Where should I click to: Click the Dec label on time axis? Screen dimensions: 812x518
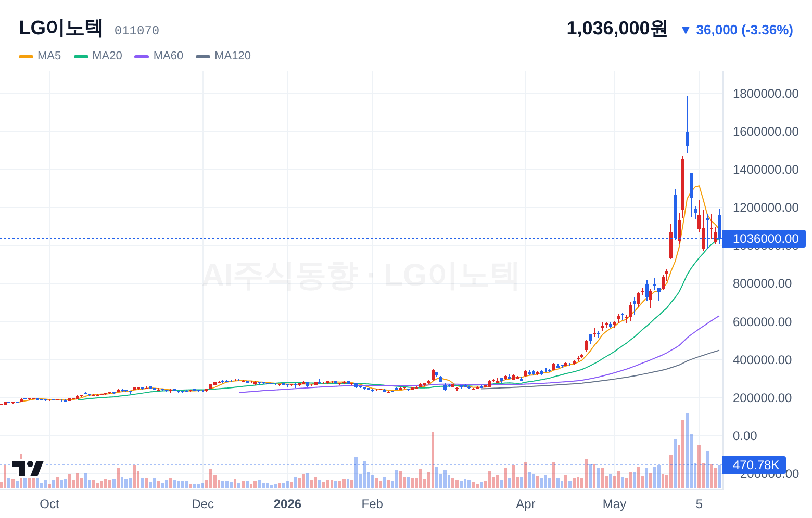pyautogui.click(x=202, y=504)
